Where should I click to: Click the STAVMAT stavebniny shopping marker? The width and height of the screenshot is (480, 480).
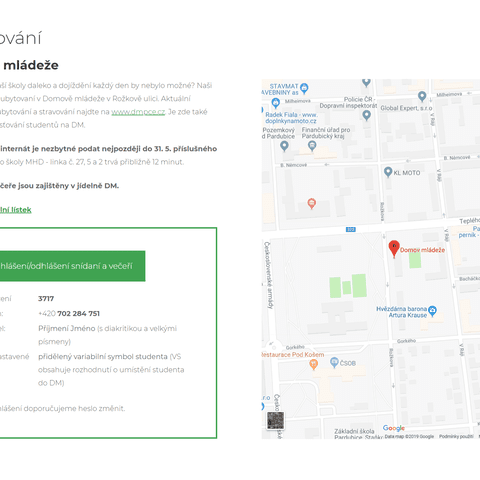coord(304,89)
